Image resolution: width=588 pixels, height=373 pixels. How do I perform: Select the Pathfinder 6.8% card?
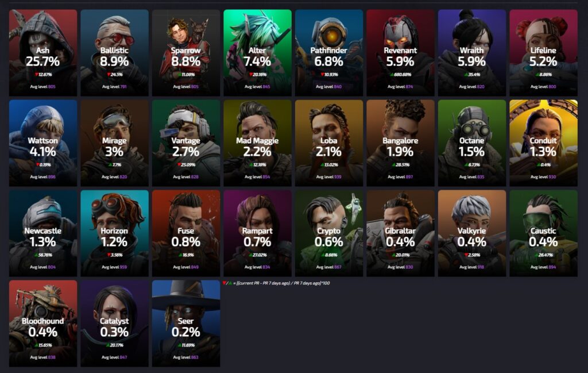point(329,53)
